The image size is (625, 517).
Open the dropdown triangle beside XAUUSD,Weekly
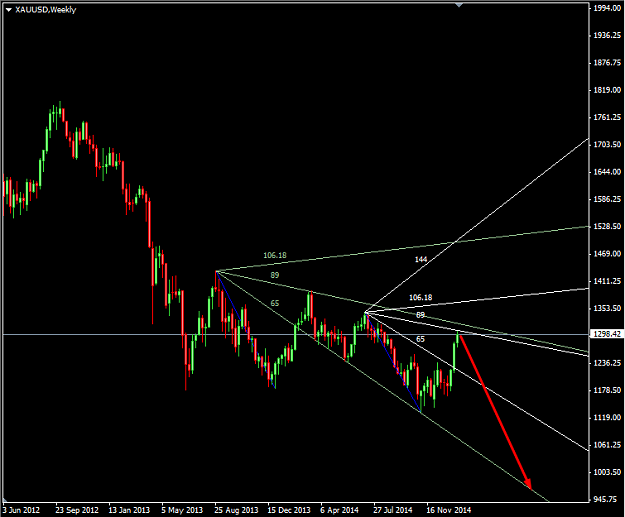click(x=9, y=10)
